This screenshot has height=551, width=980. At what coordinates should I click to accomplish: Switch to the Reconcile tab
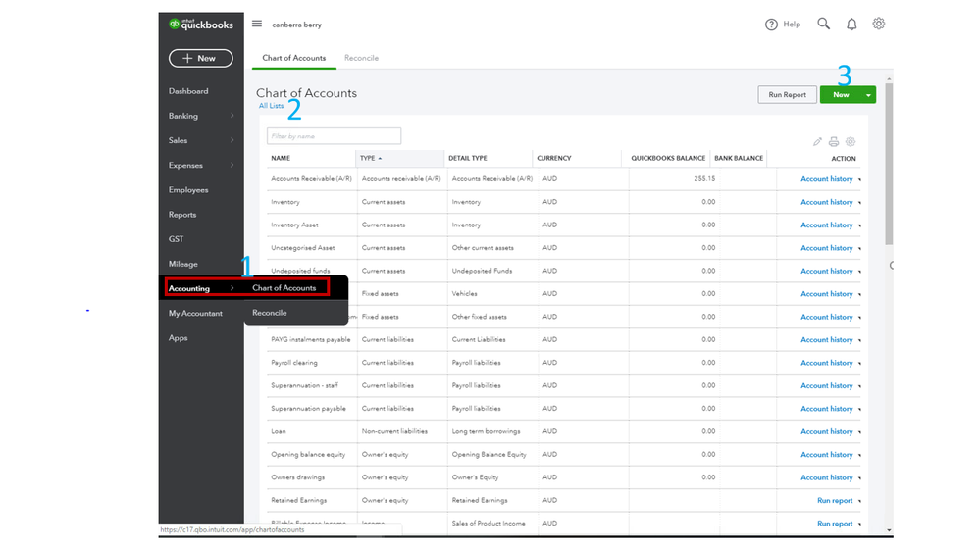tap(361, 58)
